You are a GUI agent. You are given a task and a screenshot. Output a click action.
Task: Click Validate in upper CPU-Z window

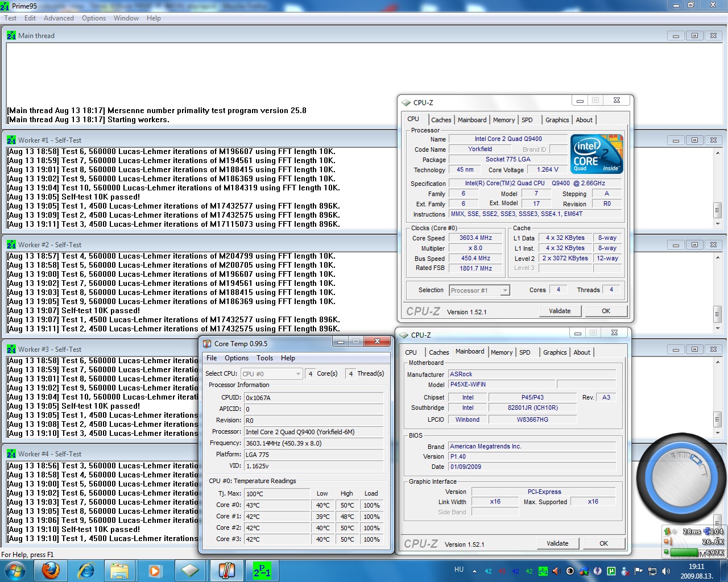click(560, 311)
